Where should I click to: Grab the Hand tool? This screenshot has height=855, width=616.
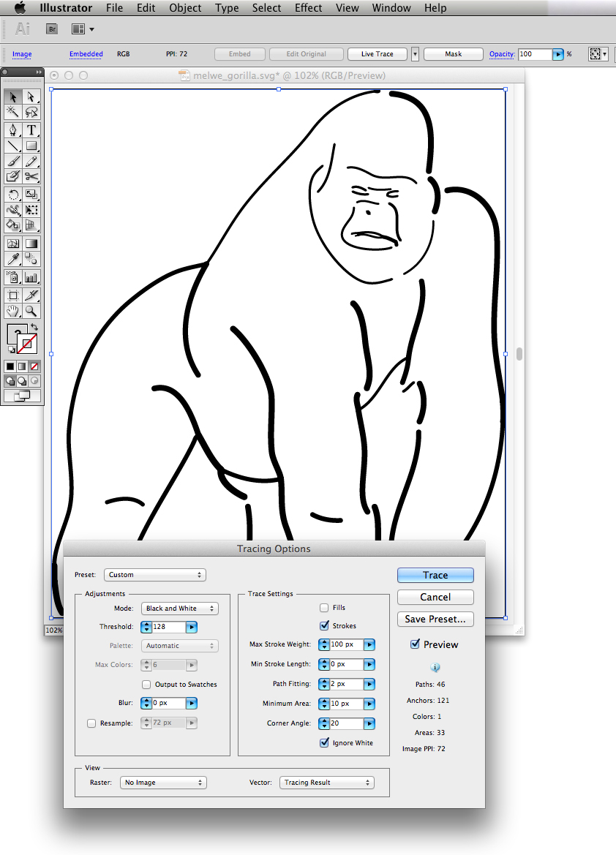(x=13, y=310)
